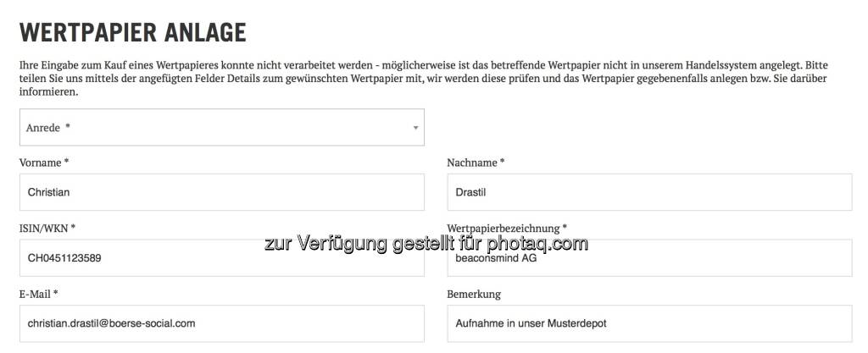Screen dimensions: 868x353
Task: Click the Bemerkung label text
Action: (473, 294)
